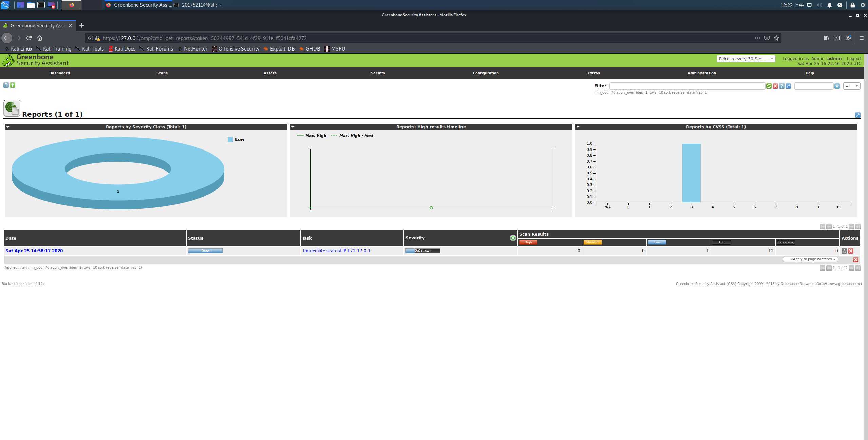This screenshot has height=440, width=868.
Task: Click the large Reports radar icon
Action: click(x=12, y=108)
